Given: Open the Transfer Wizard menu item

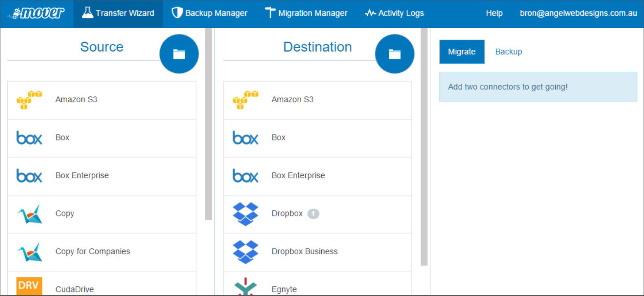Looking at the screenshot, I should coord(118,13).
